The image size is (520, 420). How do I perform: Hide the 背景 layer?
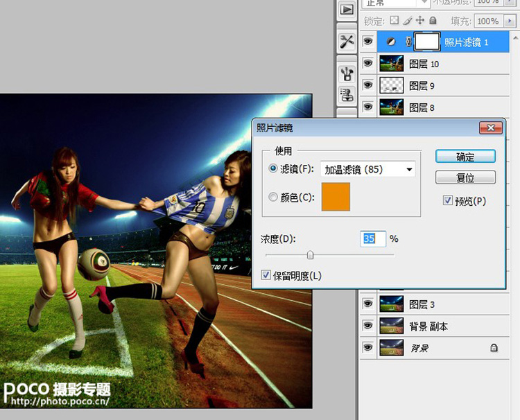367,348
